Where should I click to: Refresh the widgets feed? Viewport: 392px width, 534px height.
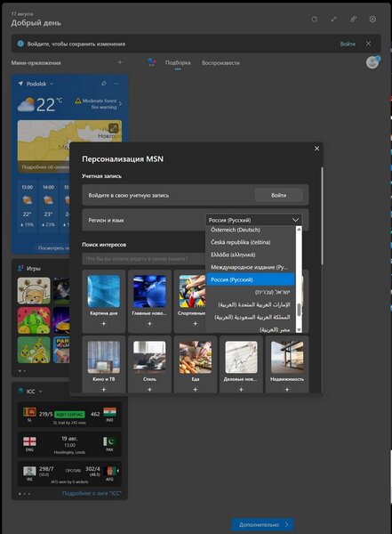[x=315, y=19]
